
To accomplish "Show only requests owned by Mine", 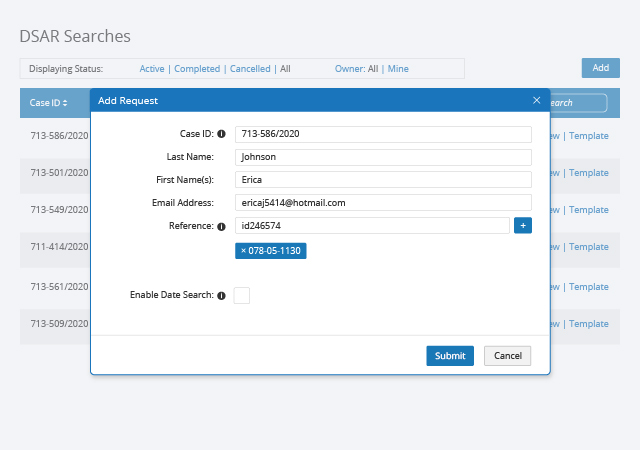I will 398,69.
